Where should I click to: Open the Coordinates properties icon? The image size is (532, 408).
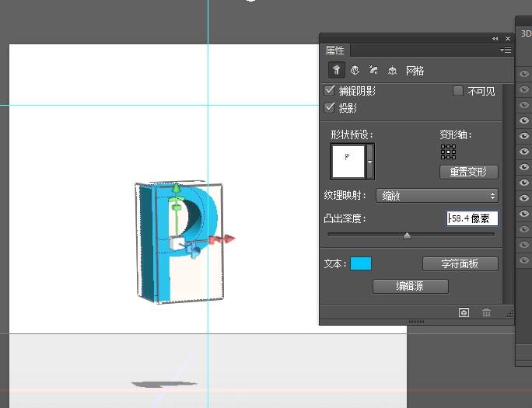click(x=392, y=71)
